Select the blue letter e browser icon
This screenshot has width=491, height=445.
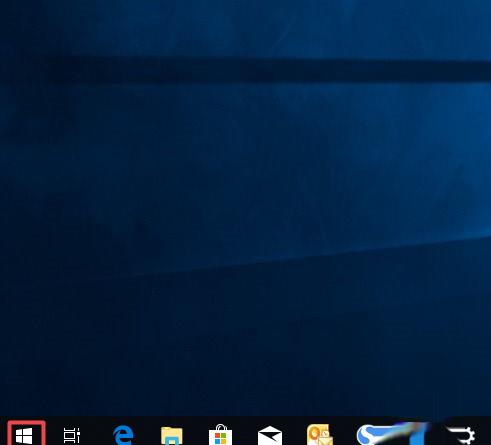click(123, 435)
